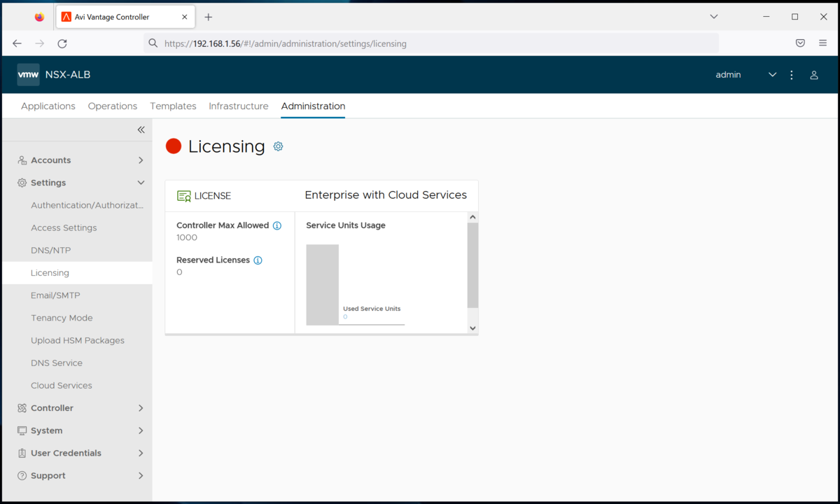Open a new browser tab
The width and height of the screenshot is (840, 504).
209,17
